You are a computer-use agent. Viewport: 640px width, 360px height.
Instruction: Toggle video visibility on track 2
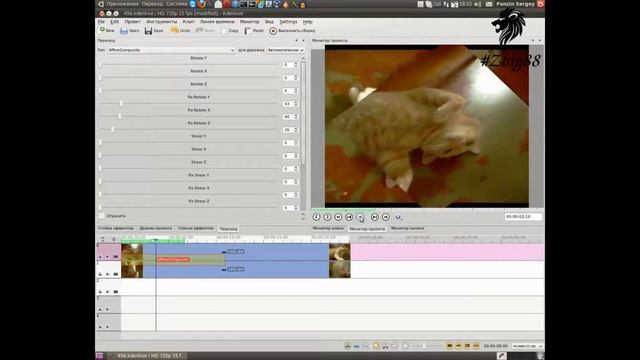click(116, 292)
